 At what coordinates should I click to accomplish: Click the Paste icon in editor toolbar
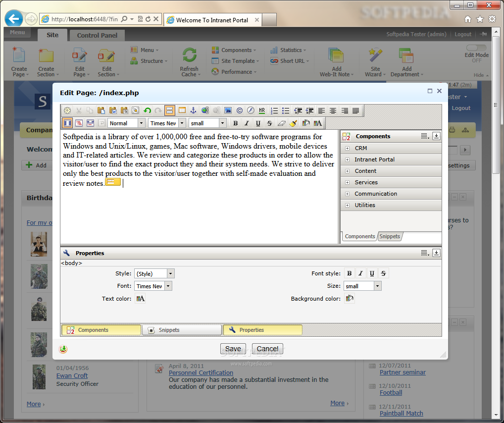(101, 110)
